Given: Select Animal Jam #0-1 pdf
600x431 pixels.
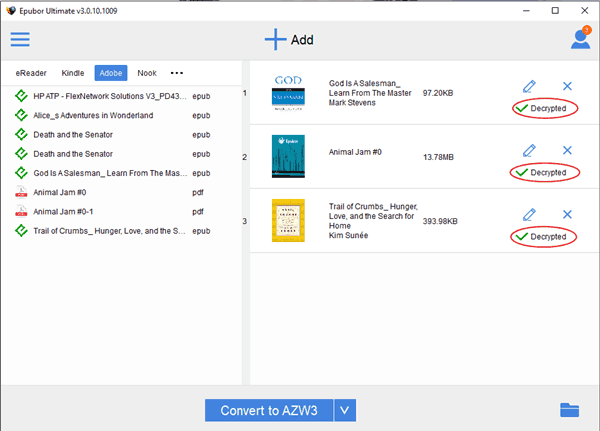Looking at the screenshot, I should pyautogui.click(x=112, y=212).
